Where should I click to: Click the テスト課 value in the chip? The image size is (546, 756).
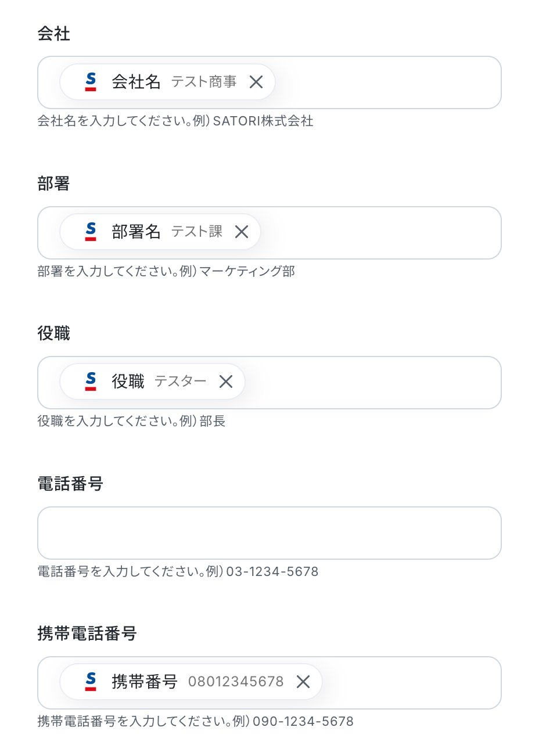(197, 232)
